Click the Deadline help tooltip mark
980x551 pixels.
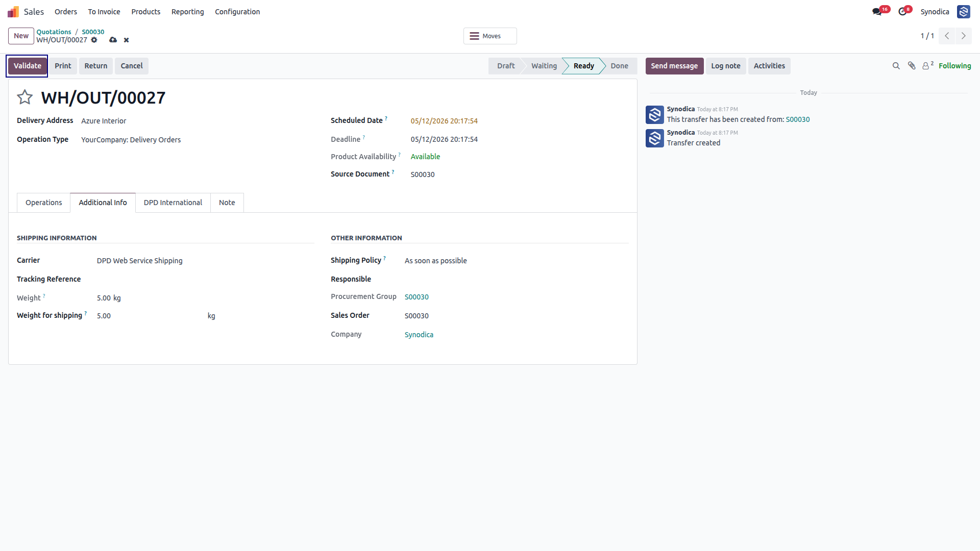click(363, 137)
